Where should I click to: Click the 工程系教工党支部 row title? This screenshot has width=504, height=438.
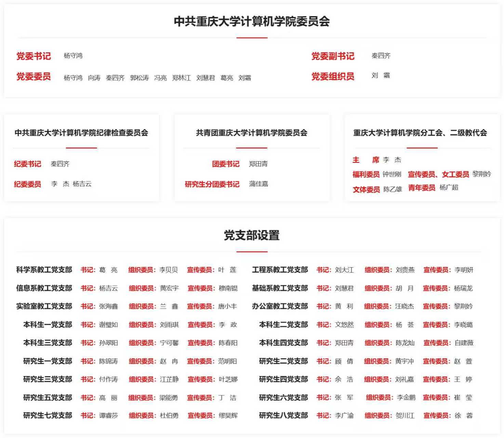pos(280,270)
